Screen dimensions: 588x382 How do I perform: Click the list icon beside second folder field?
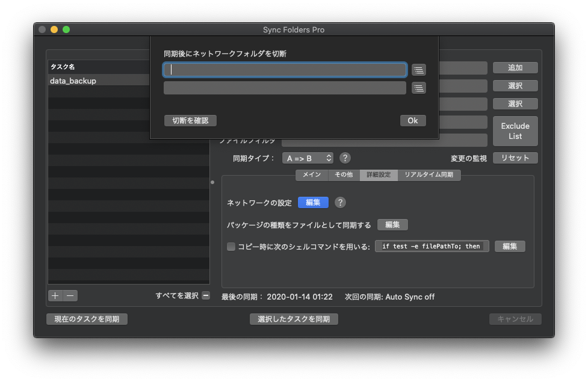[x=418, y=88]
